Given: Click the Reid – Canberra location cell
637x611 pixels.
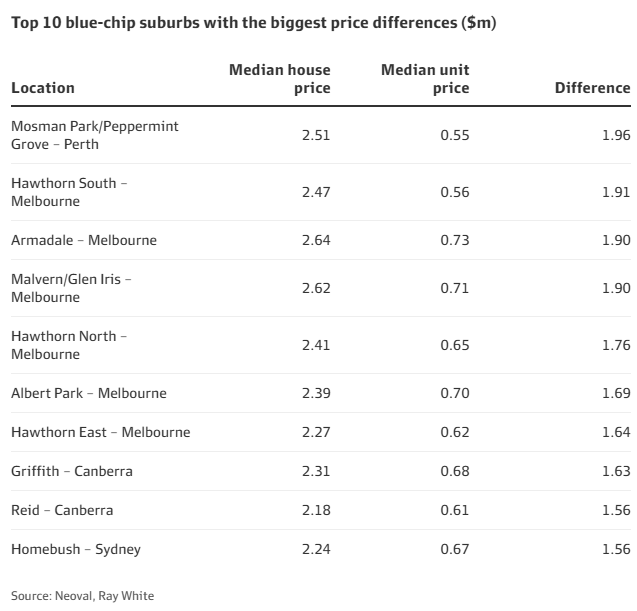Looking at the screenshot, I should (62, 510).
